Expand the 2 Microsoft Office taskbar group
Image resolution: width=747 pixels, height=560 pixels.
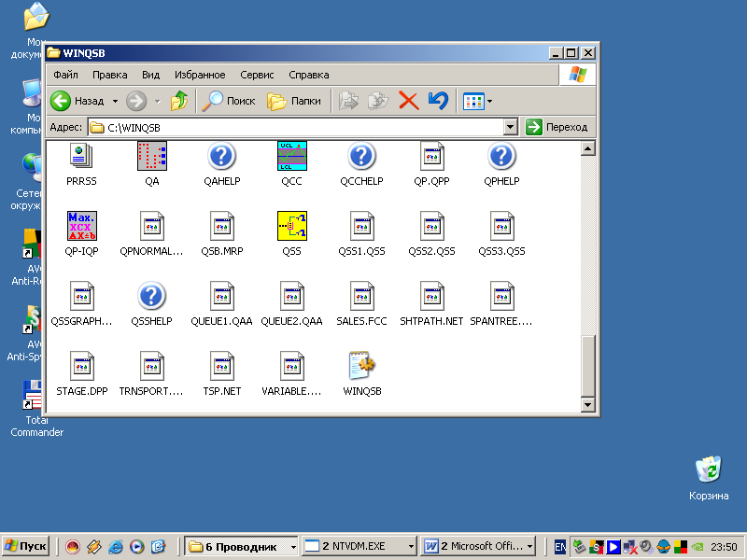click(x=529, y=547)
